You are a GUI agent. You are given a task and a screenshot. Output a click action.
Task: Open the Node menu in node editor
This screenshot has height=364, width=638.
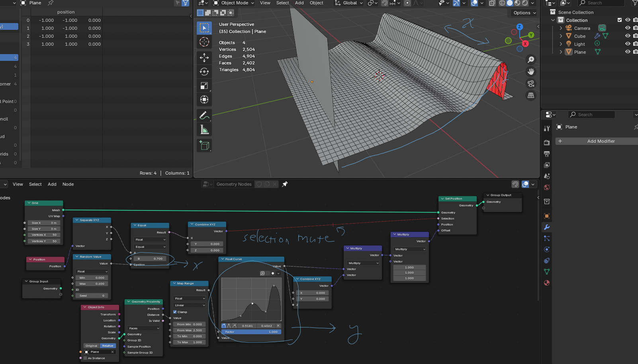click(x=68, y=184)
